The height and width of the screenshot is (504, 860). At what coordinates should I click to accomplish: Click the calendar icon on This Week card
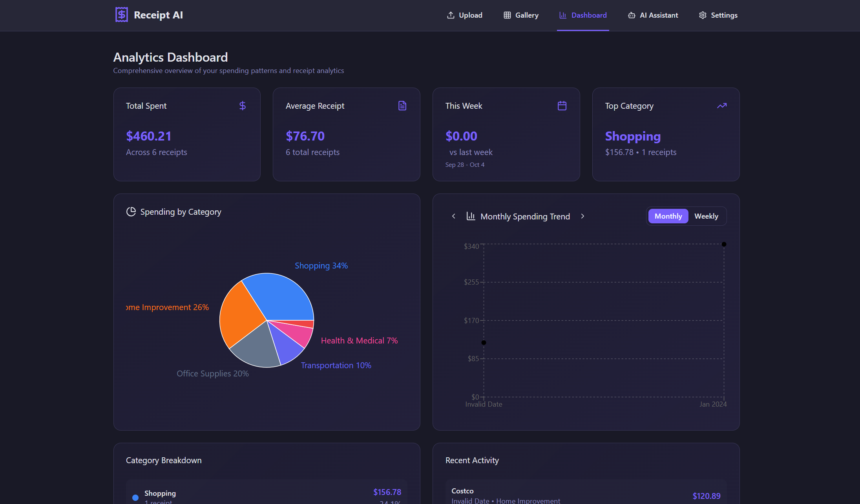tap(562, 106)
